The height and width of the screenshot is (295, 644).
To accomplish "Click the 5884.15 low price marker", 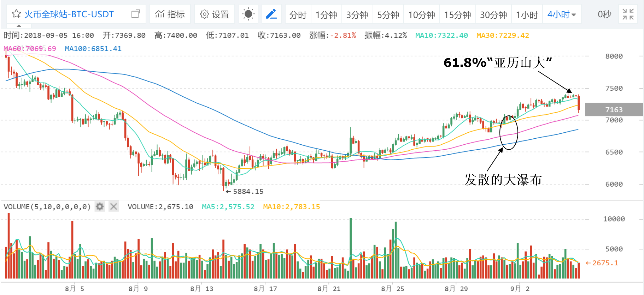I will (245, 192).
